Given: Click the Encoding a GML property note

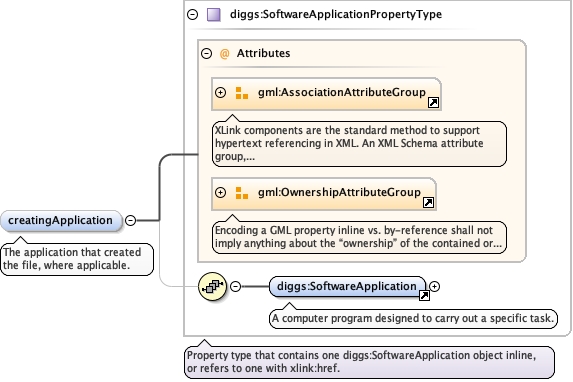Looking at the screenshot, I should coord(359,237).
